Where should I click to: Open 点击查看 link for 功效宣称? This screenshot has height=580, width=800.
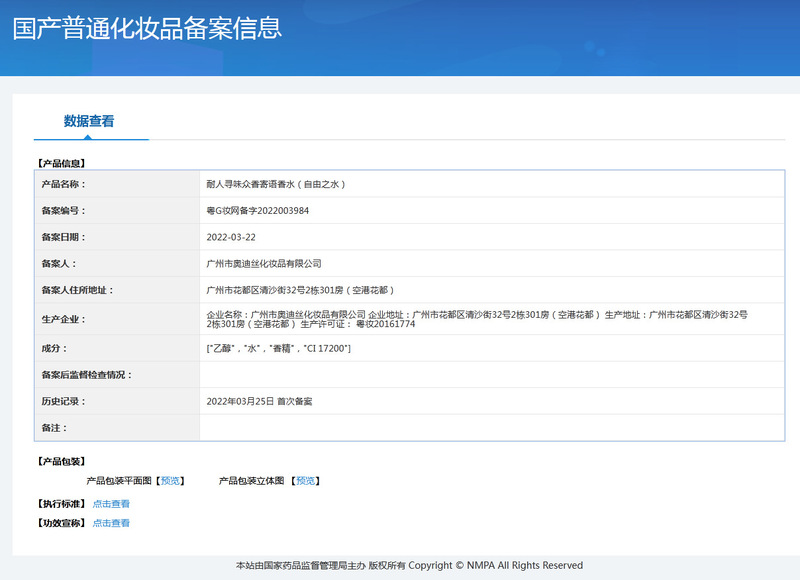coord(111,523)
